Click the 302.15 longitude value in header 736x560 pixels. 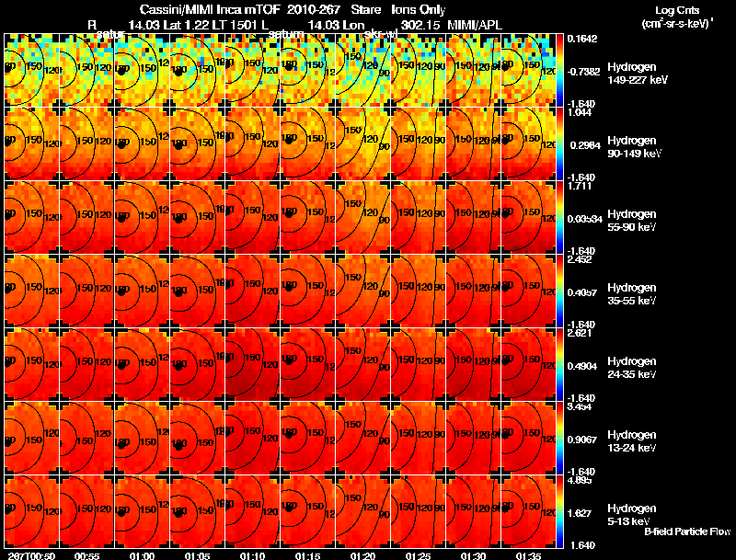coord(420,25)
